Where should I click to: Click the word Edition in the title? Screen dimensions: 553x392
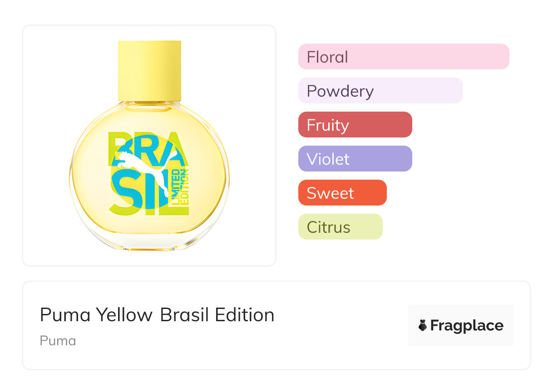click(x=245, y=315)
